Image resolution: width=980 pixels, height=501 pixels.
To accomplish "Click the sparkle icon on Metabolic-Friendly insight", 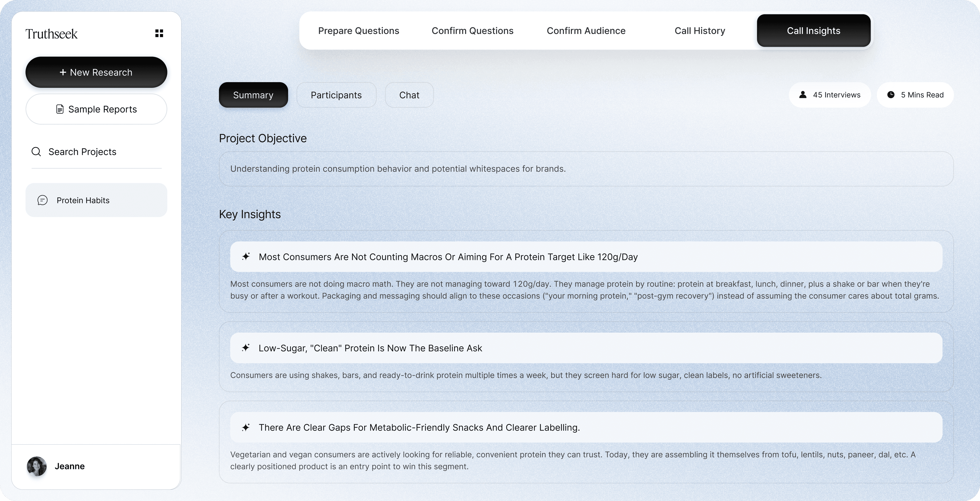I will point(246,427).
